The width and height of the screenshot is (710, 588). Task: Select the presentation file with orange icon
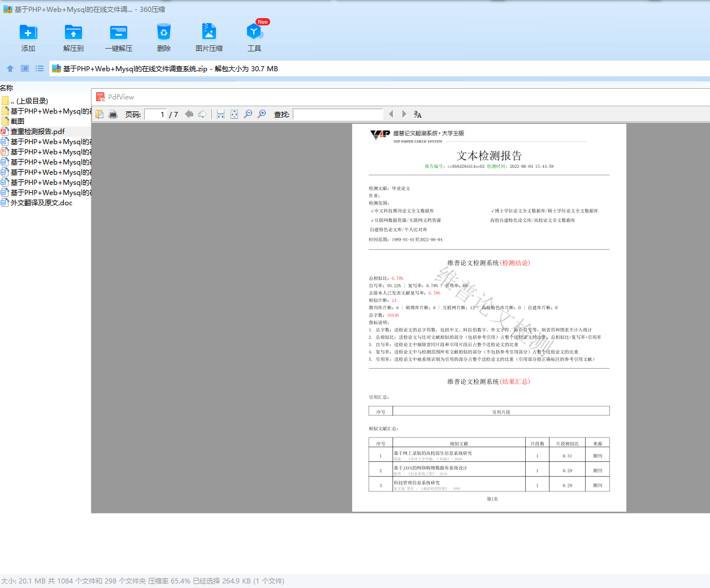(45, 152)
